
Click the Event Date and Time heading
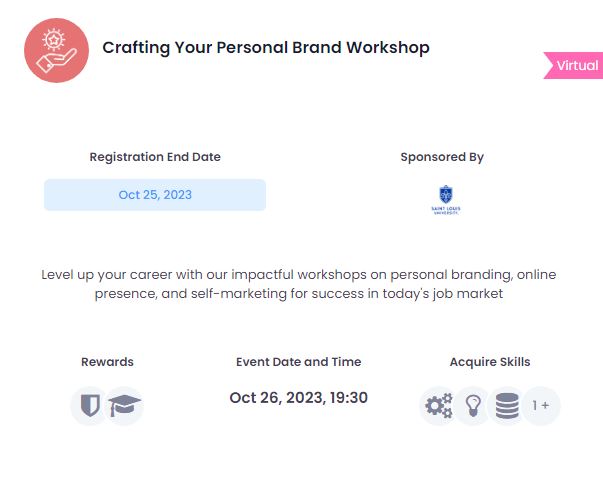tap(298, 362)
